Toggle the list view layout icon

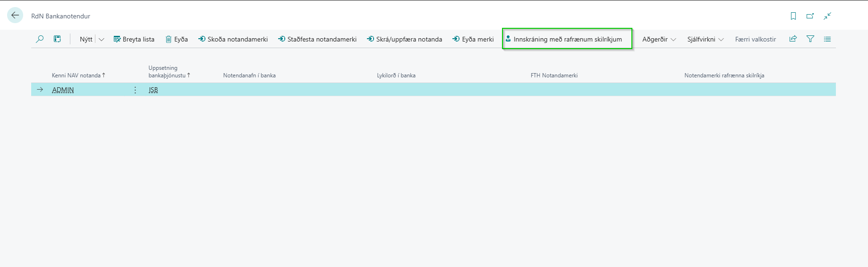(827, 39)
